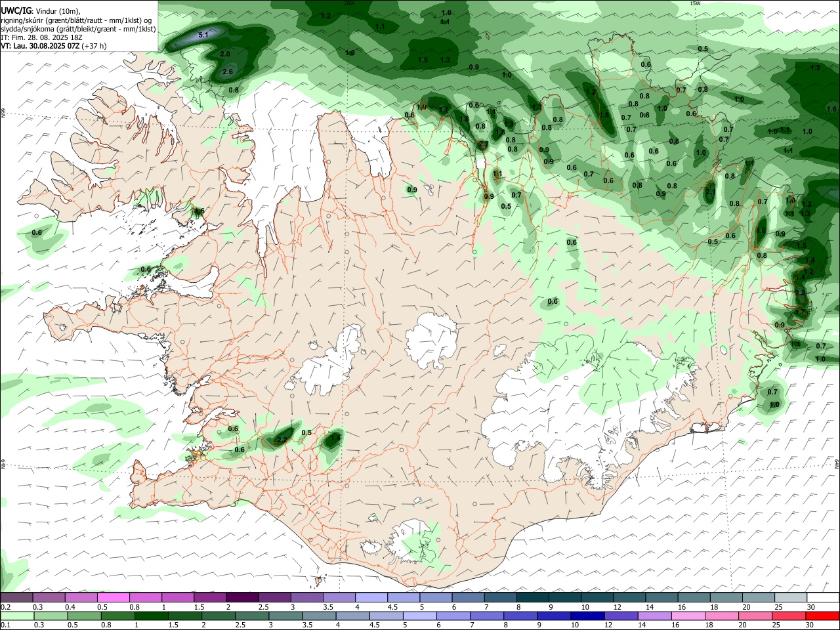Pick the deep blue rain swatch labeled 10

click(587, 616)
